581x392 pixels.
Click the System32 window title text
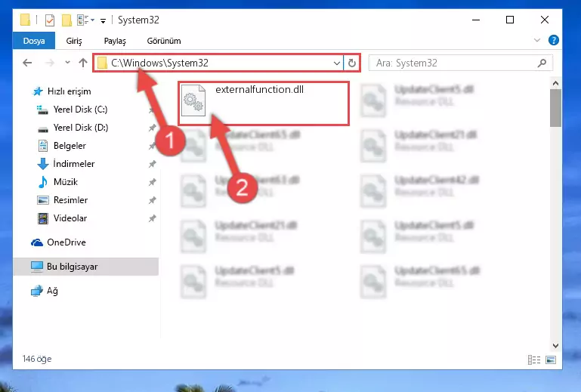pos(138,20)
